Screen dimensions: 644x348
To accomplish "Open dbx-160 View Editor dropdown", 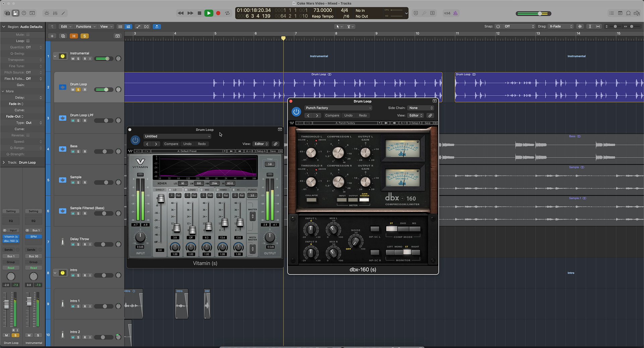I will click(x=416, y=115).
